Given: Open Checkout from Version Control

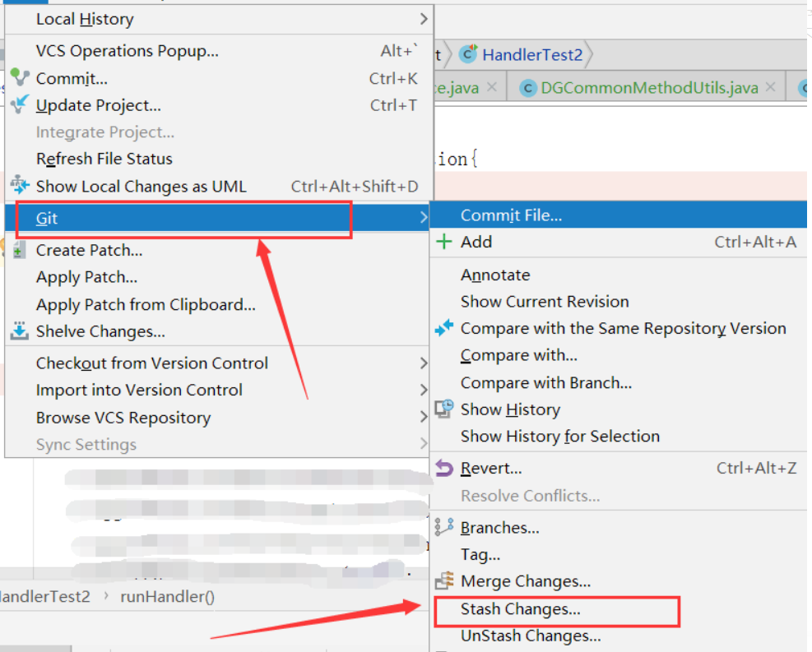Looking at the screenshot, I should (219, 363).
